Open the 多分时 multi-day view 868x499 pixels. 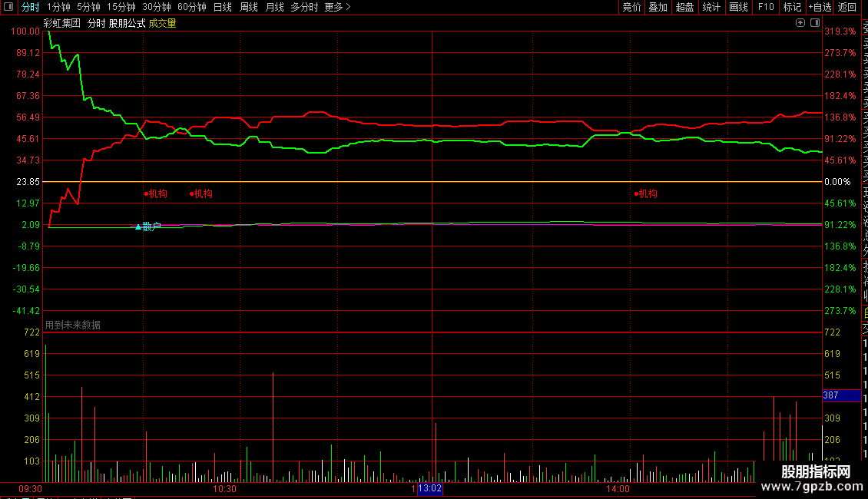pyautogui.click(x=304, y=7)
